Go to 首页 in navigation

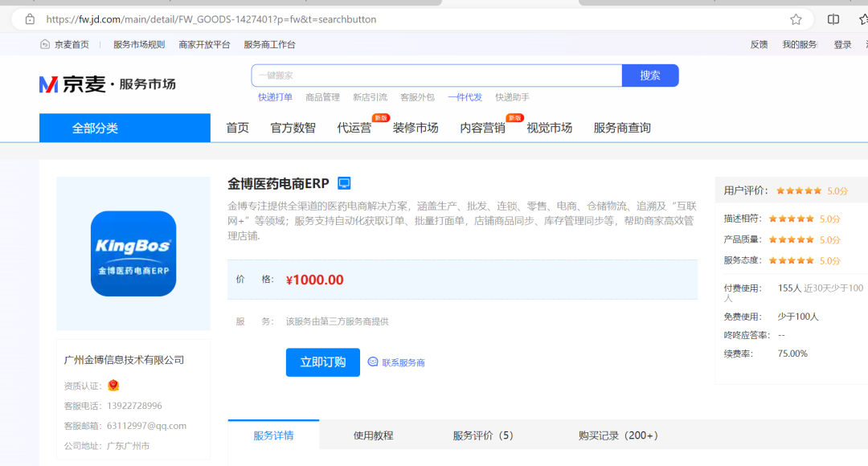pyautogui.click(x=237, y=128)
